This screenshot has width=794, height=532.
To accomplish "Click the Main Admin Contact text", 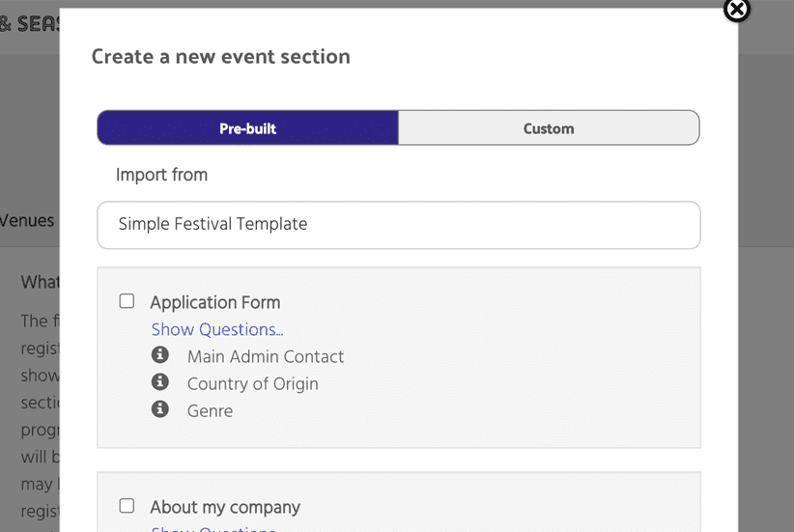I will click(266, 357).
